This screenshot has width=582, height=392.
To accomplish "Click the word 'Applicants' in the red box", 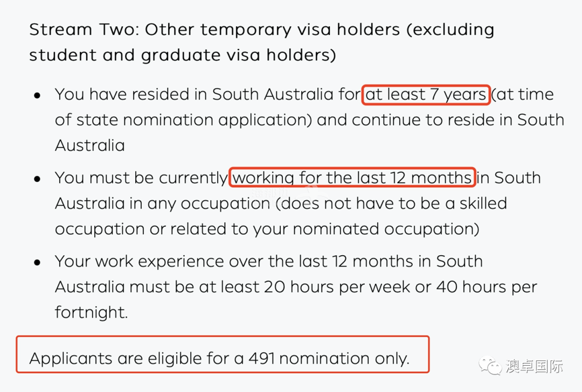I will click(71, 359).
